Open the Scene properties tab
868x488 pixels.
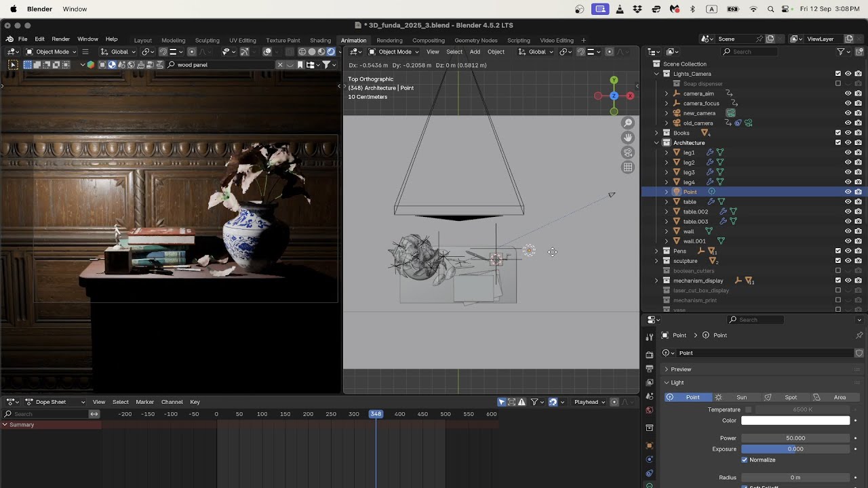[650, 396]
